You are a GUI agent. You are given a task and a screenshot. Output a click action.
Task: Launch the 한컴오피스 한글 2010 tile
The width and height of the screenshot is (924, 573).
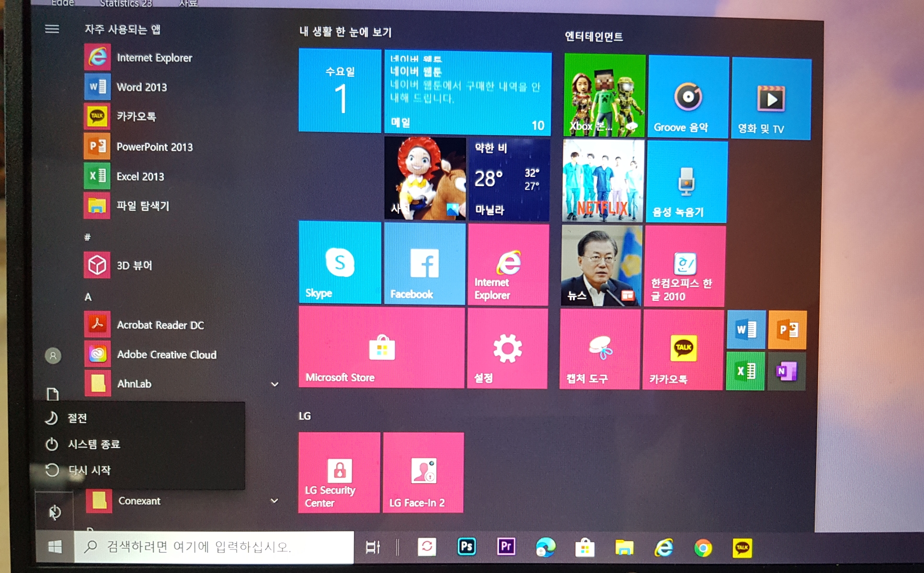pyautogui.click(x=685, y=267)
